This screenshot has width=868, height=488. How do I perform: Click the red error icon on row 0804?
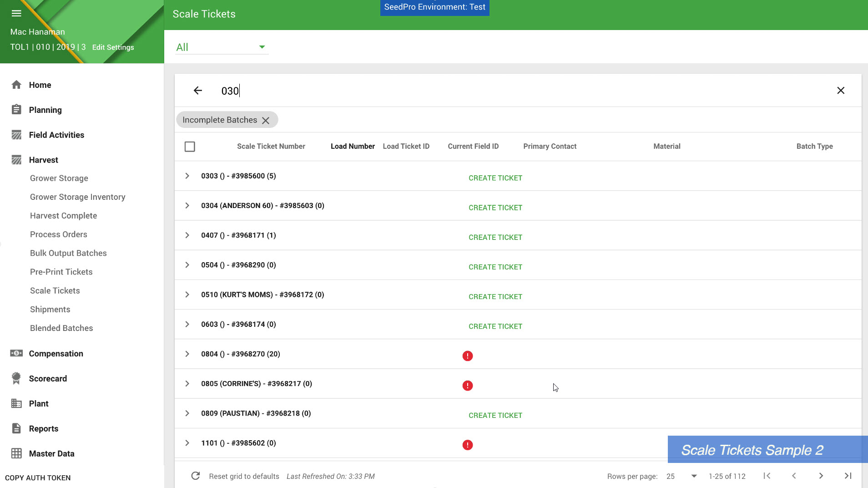(x=467, y=356)
